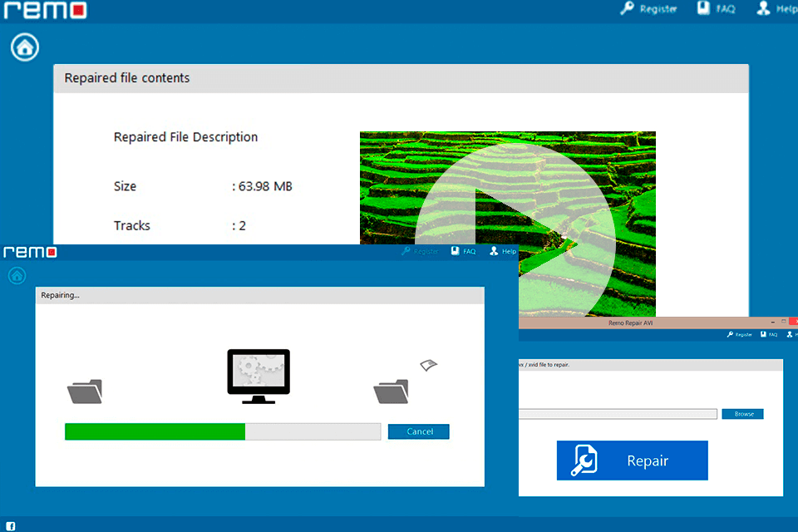Click the Facebook icon at bottom-left
The image size is (798, 532).
11,525
